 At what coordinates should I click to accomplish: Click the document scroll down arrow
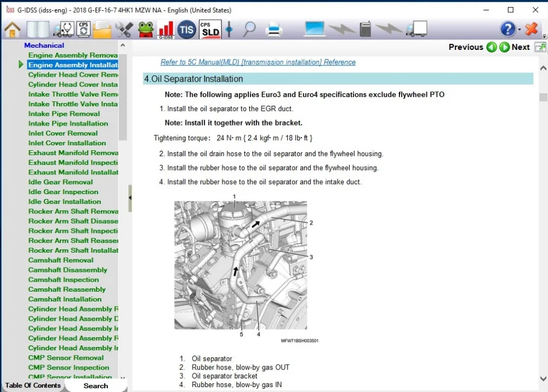pos(543,379)
